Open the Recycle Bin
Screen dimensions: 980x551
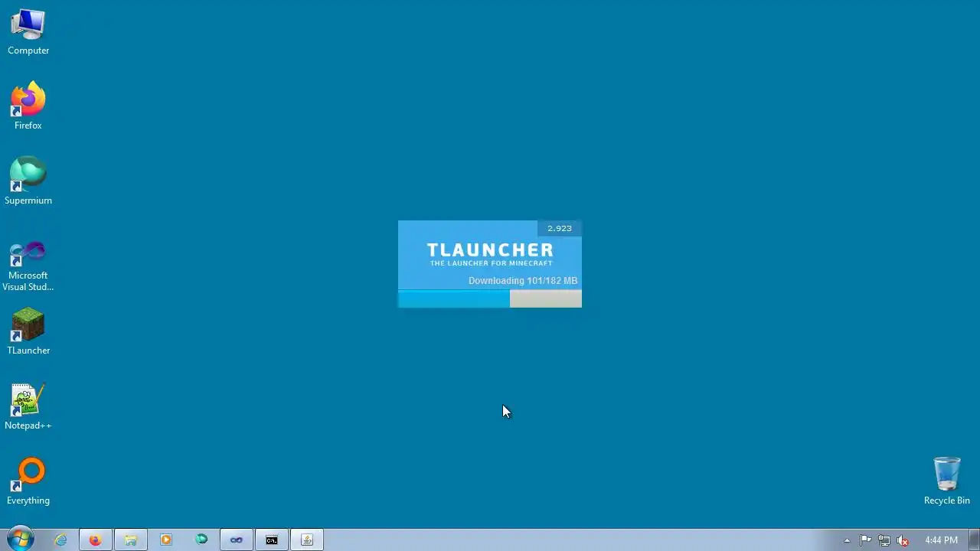[x=947, y=481]
